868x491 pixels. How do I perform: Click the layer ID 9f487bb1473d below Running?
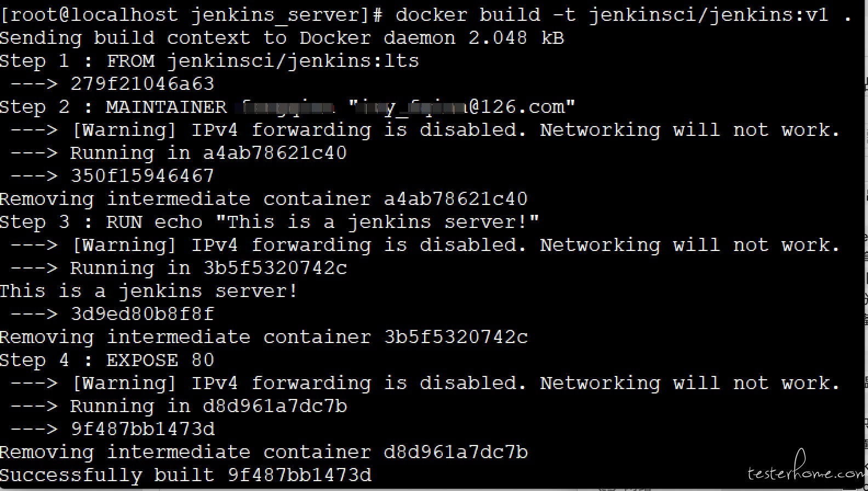point(143,429)
